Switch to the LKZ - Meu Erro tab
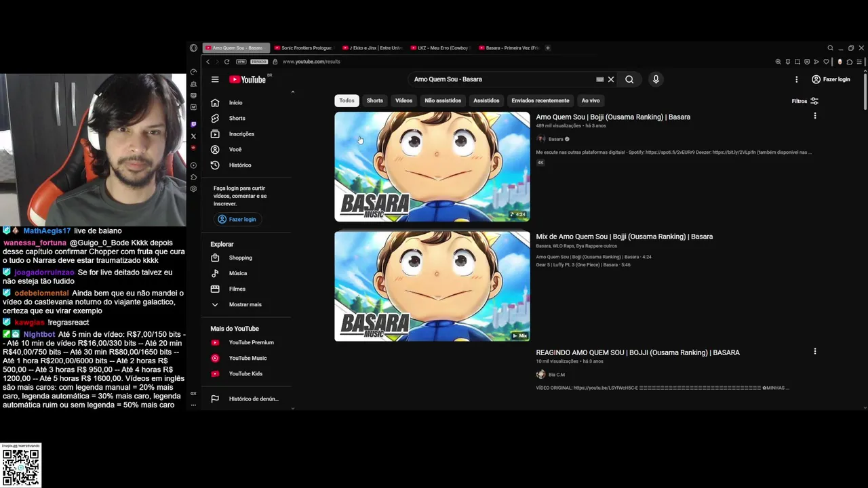This screenshot has height=488, width=868. coord(440,48)
